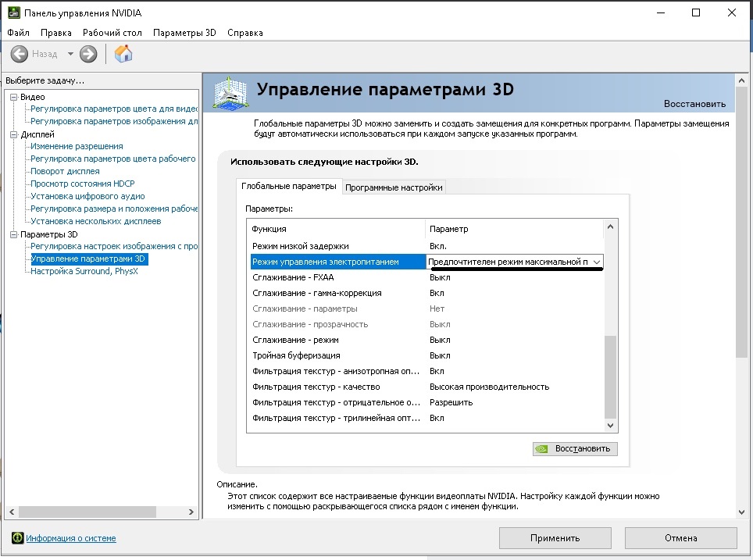Open the Файл menu

(x=18, y=33)
